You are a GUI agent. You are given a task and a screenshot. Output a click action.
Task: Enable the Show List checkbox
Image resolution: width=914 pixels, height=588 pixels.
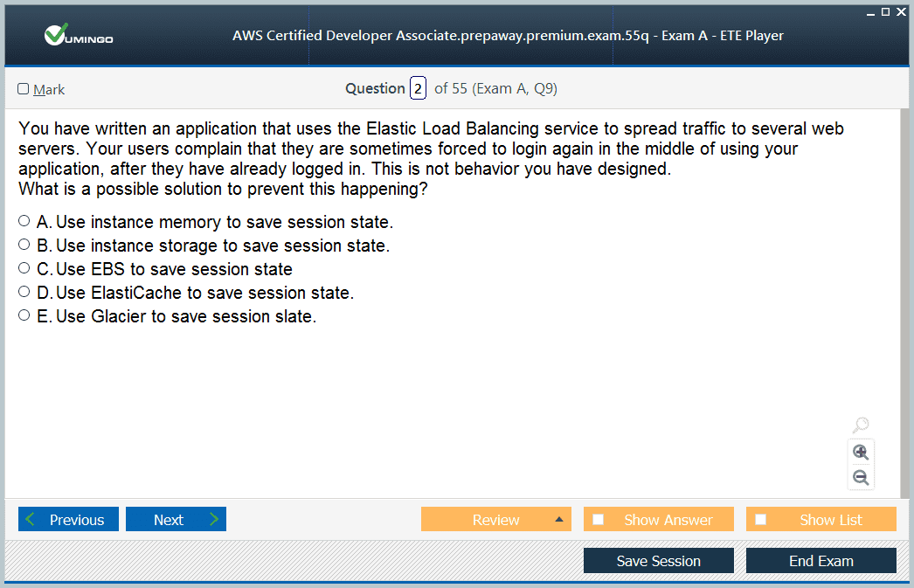[761, 520]
